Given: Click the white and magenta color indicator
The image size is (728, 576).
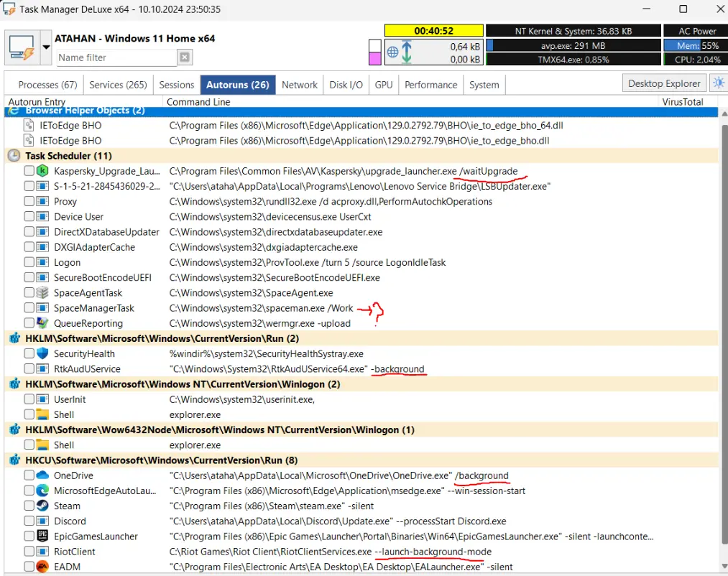Looking at the screenshot, I should click(x=374, y=52).
